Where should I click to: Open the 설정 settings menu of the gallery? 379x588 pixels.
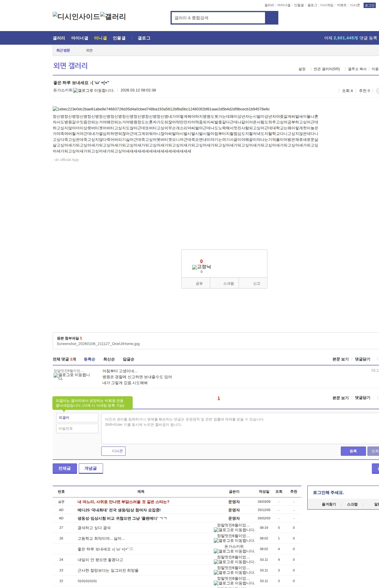[302, 69]
